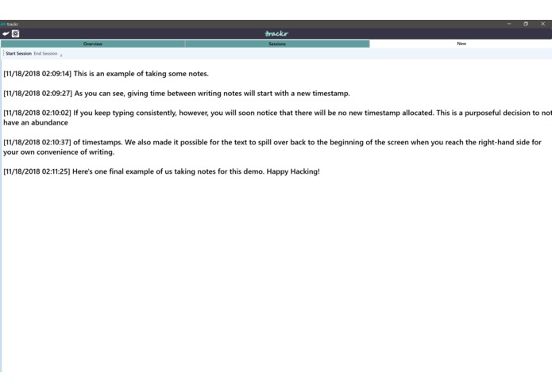Viewport: 552px width, 392px height.
Task: Click the Start Session button
Action: pos(18,53)
